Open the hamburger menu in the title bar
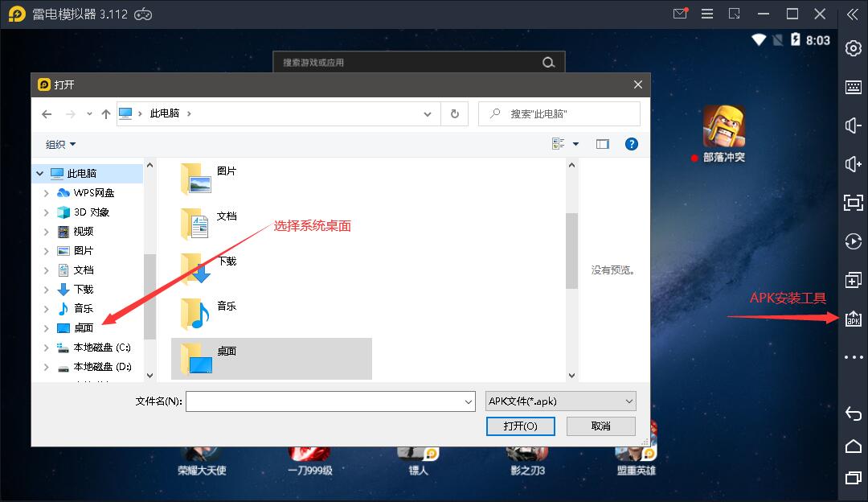Screen dimensions: 868x502 [707, 14]
